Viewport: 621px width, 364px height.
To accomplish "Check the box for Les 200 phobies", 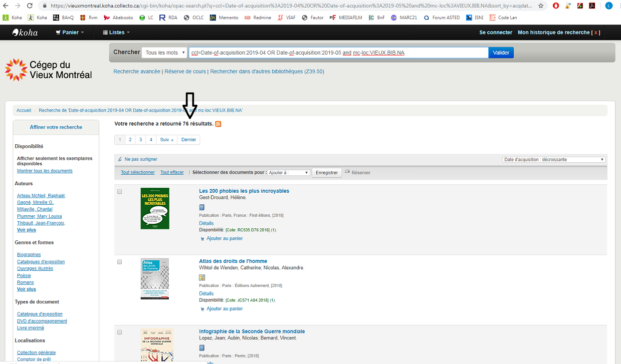I will pyautogui.click(x=119, y=192).
